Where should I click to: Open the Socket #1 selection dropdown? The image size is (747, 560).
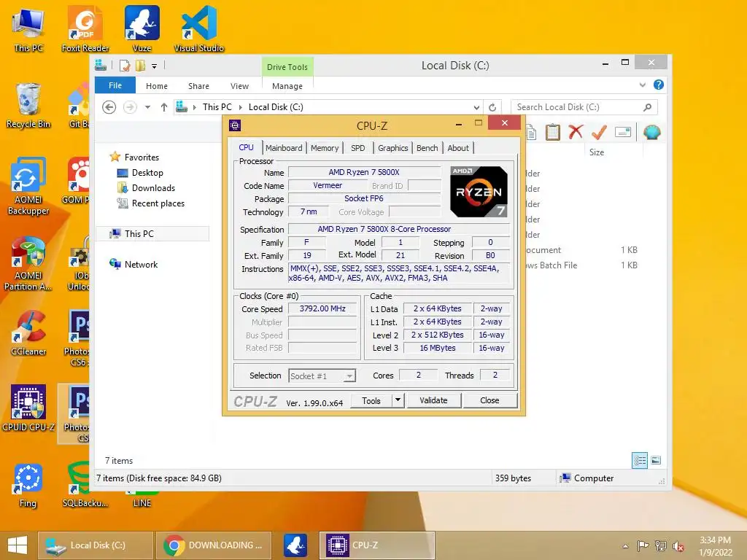(x=322, y=376)
